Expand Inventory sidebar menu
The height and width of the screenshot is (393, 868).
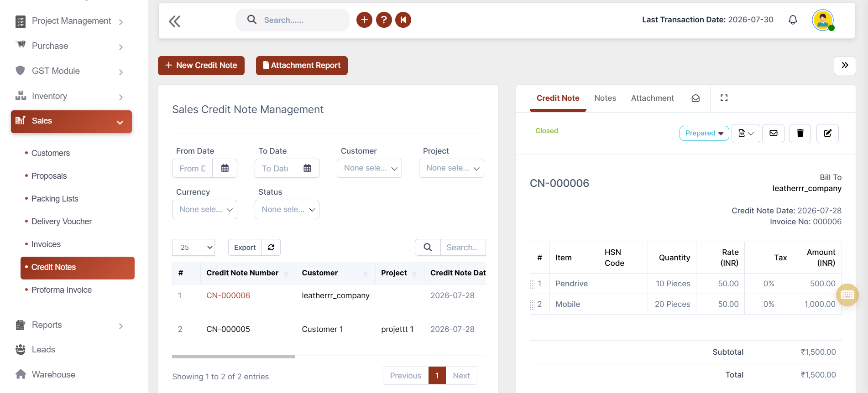tap(71, 96)
